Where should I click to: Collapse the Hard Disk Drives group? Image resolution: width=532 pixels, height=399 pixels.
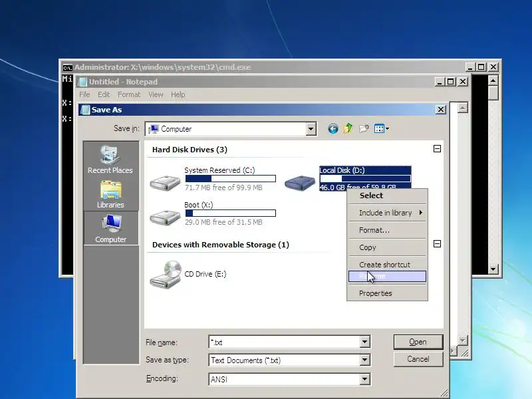pos(437,148)
